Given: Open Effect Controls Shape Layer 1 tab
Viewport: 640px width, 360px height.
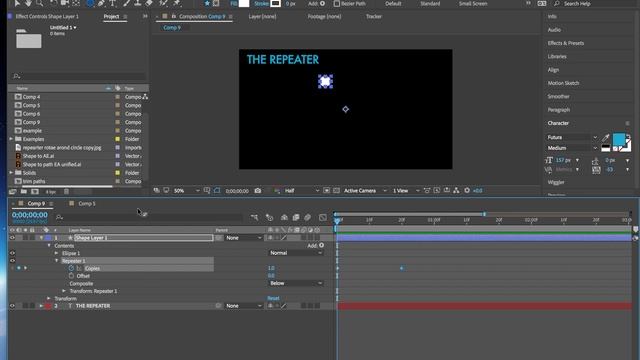Looking at the screenshot, I should point(47,16).
